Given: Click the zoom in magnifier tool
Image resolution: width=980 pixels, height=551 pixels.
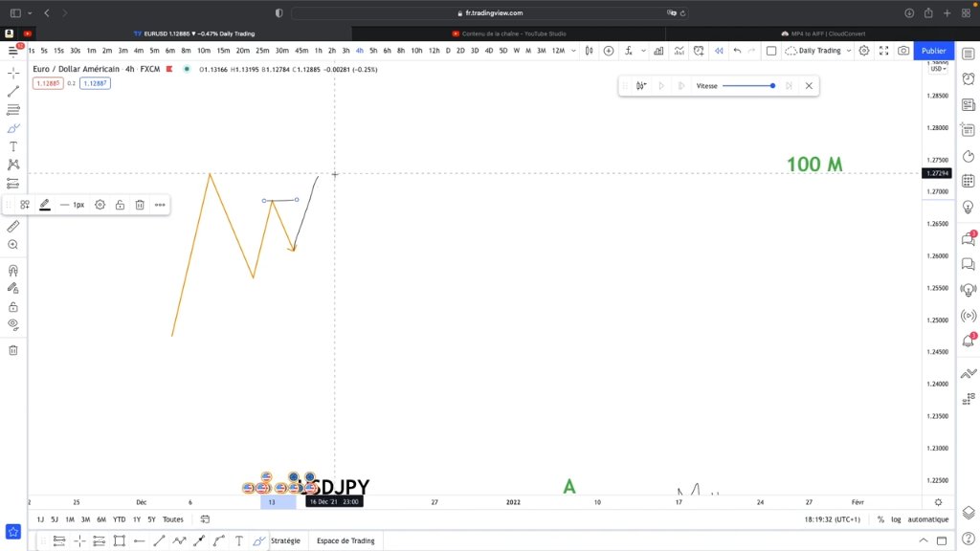Looking at the screenshot, I should point(13,245).
